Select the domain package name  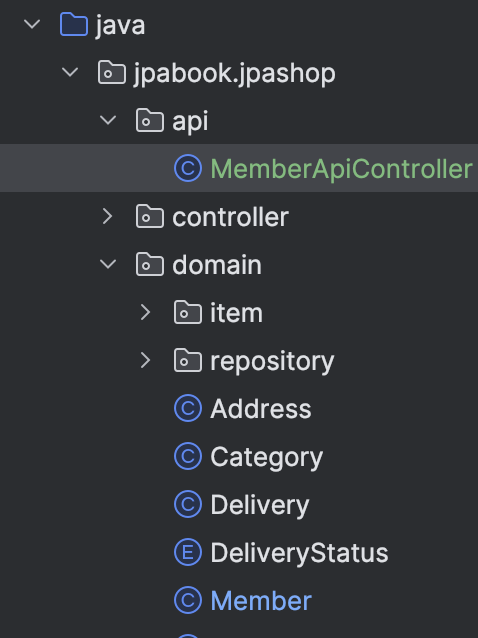pos(217,265)
